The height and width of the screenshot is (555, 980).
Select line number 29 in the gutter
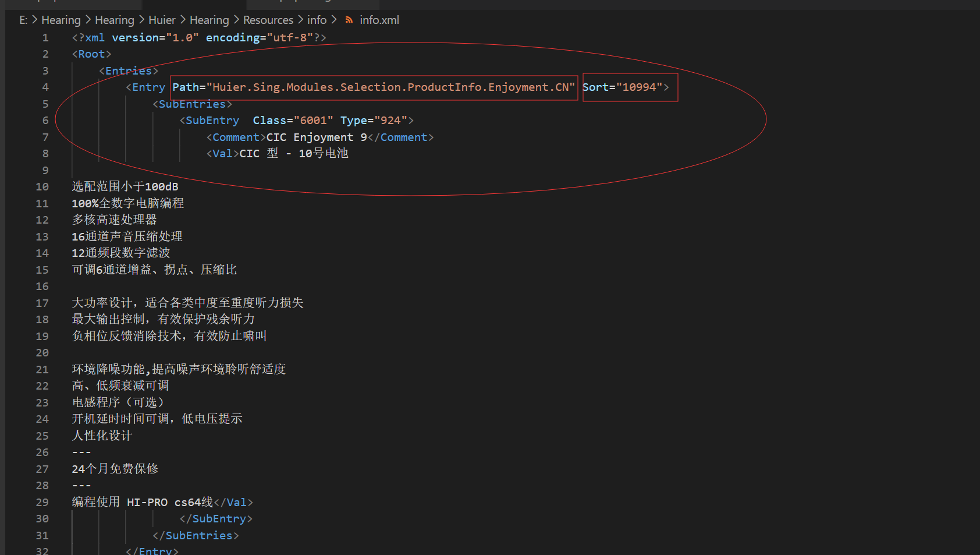[42, 503]
